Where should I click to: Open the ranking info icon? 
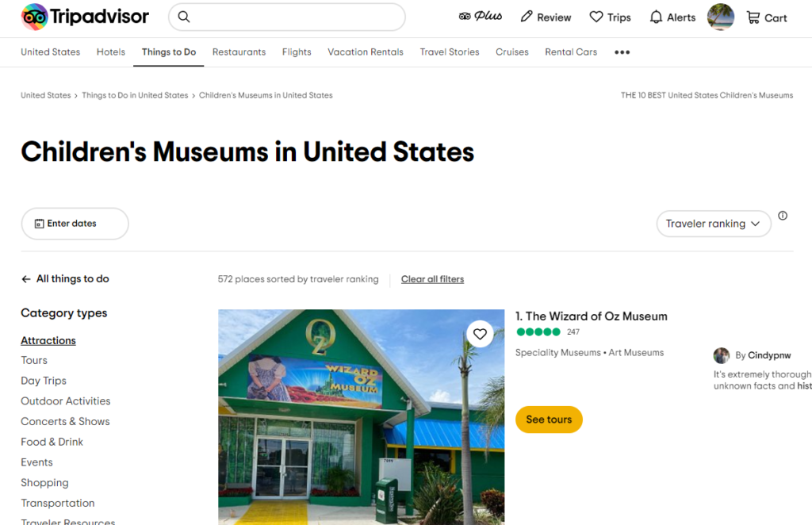783,216
